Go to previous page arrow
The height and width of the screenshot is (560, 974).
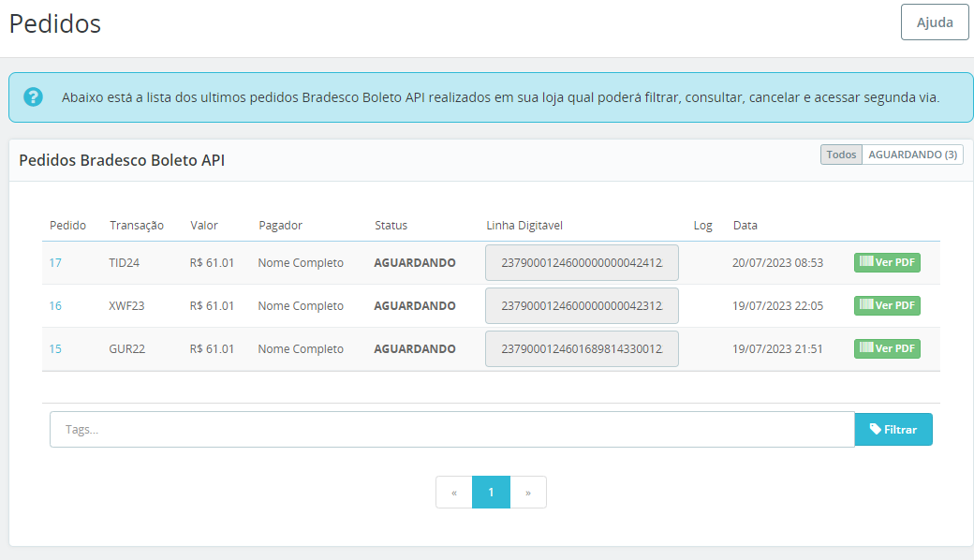point(454,493)
